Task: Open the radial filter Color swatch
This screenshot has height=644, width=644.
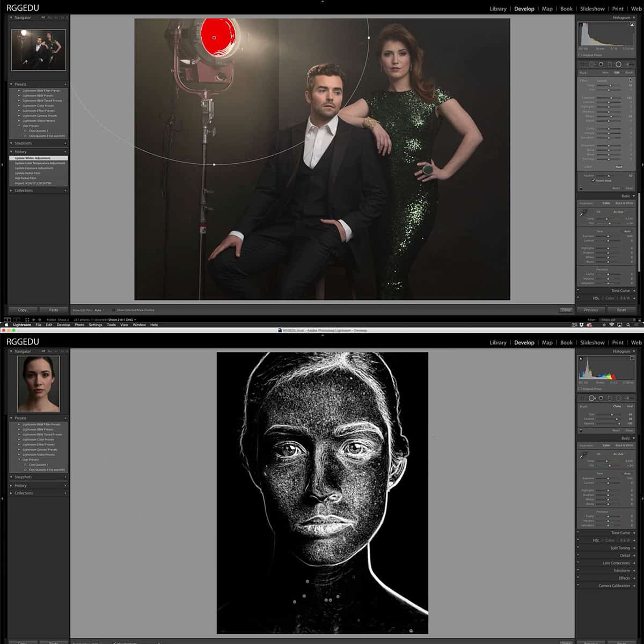Action: (619, 167)
